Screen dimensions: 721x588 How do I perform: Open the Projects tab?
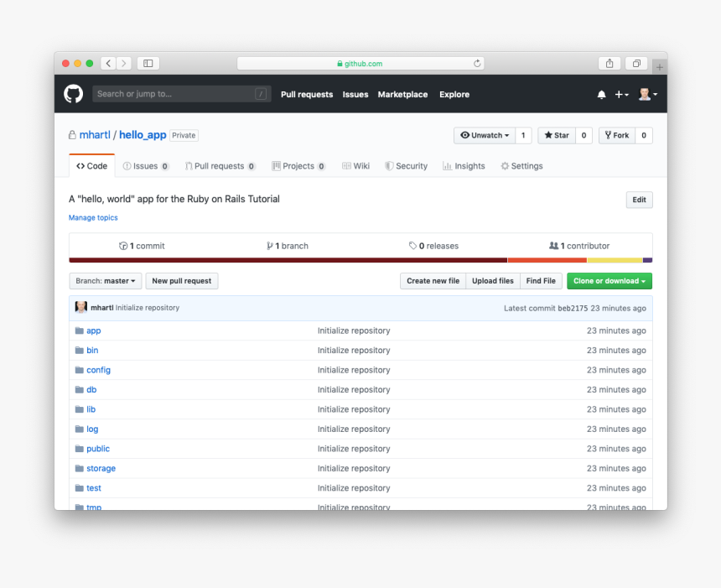tap(298, 166)
